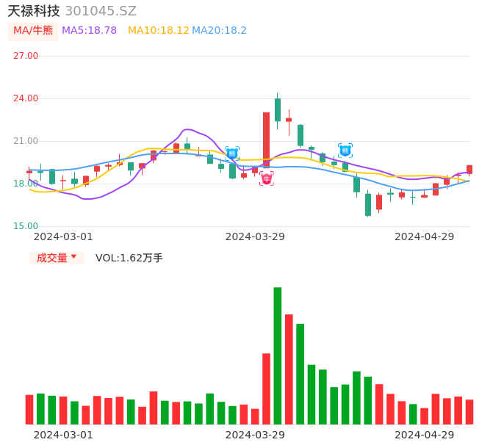Click the MA5:18.78 legend label

point(89,31)
